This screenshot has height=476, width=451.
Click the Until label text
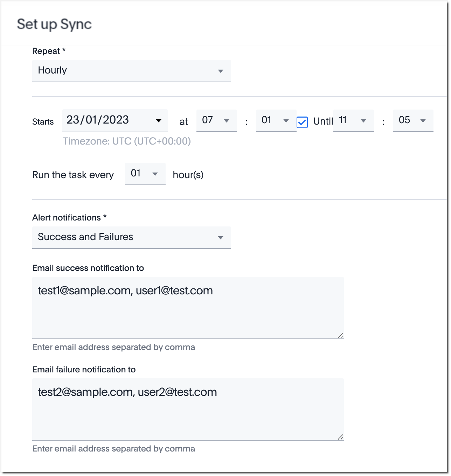tap(323, 121)
